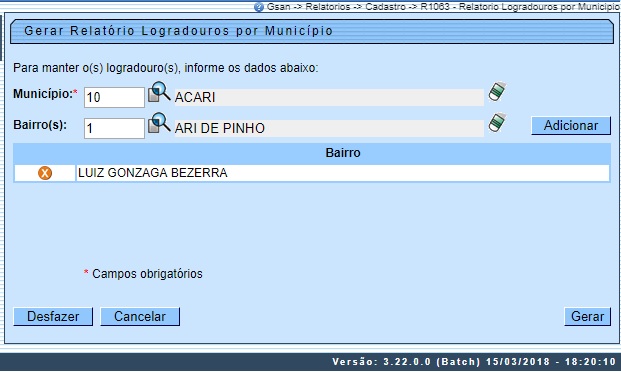This screenshot has width=621, height=372.
Task: Open the Bairro search magnifier icon
Action: [159, 123]
